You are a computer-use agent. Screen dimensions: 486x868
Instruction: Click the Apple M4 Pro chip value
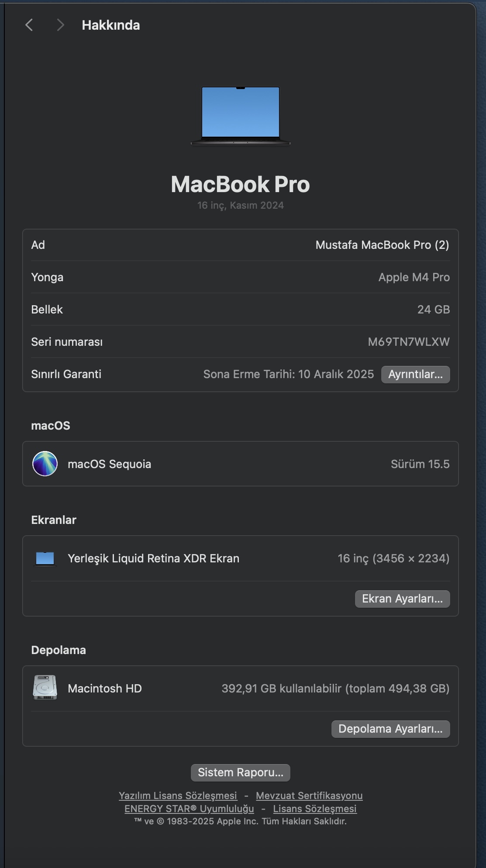point(414,277)
